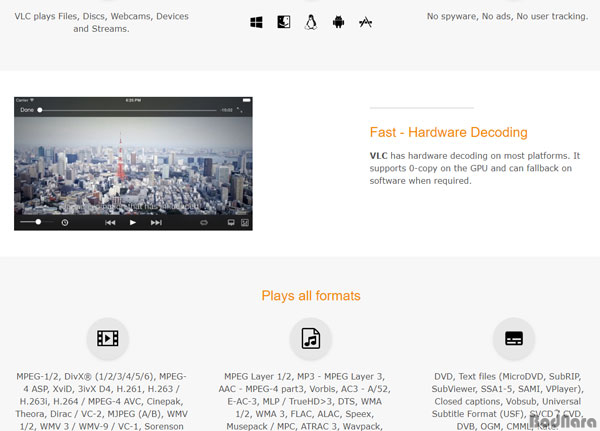Viewport: 600px width, 431px height.
Task: Tap the fullscreen arrows icon in the player
Action: click(x=240, y=110)
